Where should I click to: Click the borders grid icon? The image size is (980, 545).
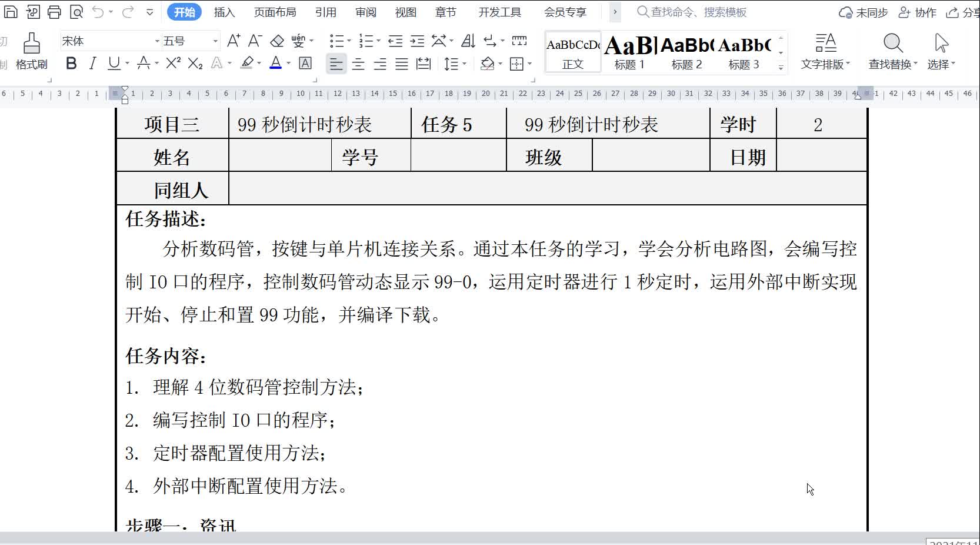(x=516, y=64)
